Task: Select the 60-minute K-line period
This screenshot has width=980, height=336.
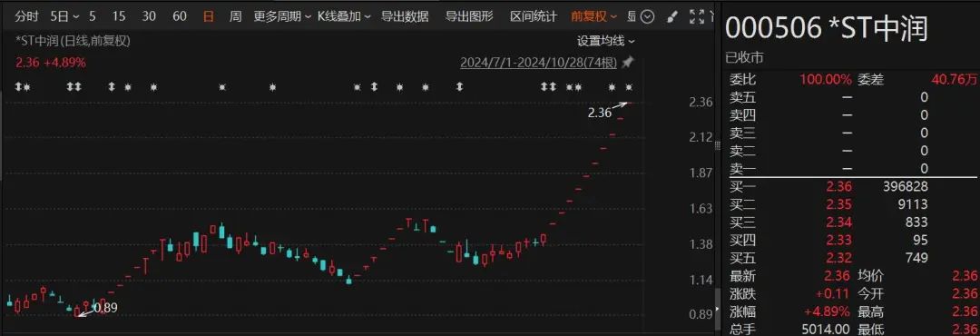Action: click(180, 16)
